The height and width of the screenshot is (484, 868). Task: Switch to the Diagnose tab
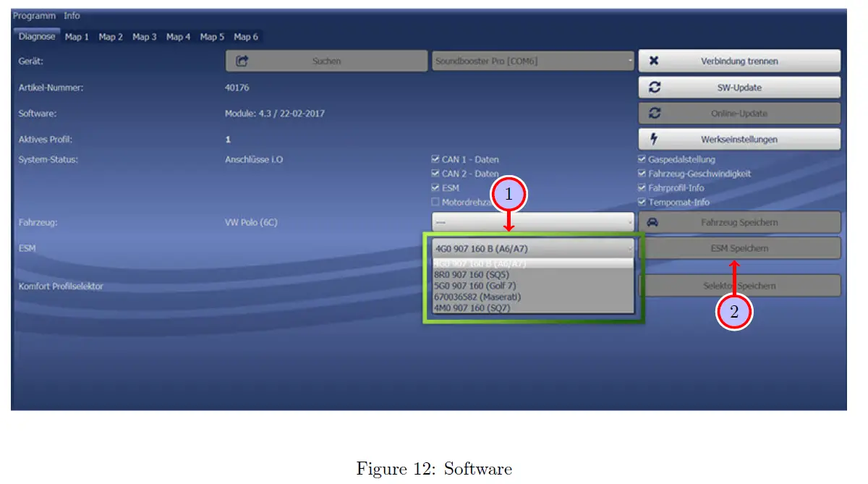point(37,36)
